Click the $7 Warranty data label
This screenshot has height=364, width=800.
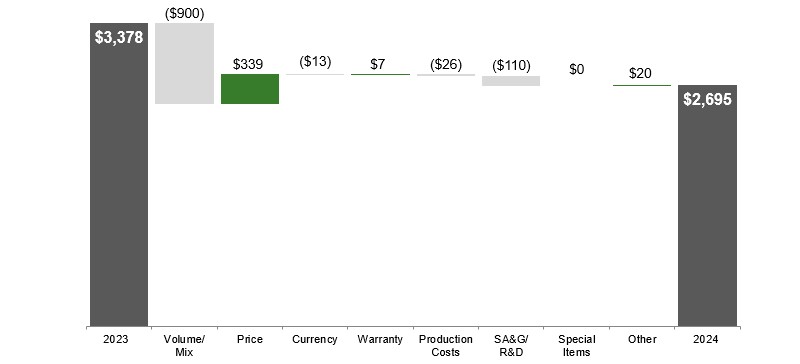coord(378,64)
